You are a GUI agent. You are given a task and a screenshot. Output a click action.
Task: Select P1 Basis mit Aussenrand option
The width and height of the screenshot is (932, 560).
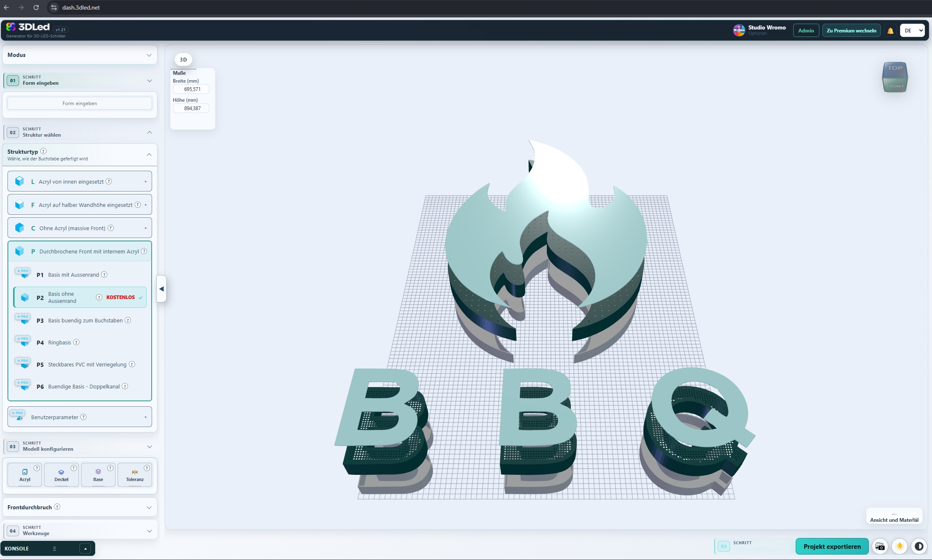click(80, 275)
